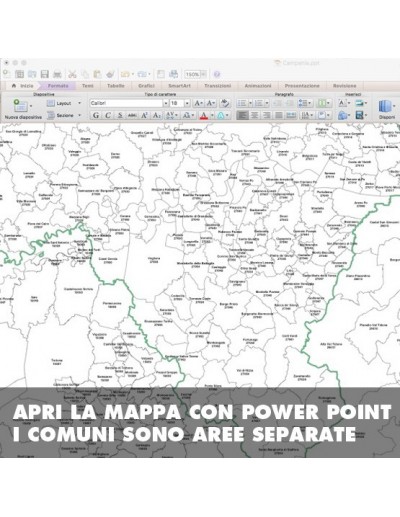
Task: Click the Print toolbar icon
Action: [57, 74]
